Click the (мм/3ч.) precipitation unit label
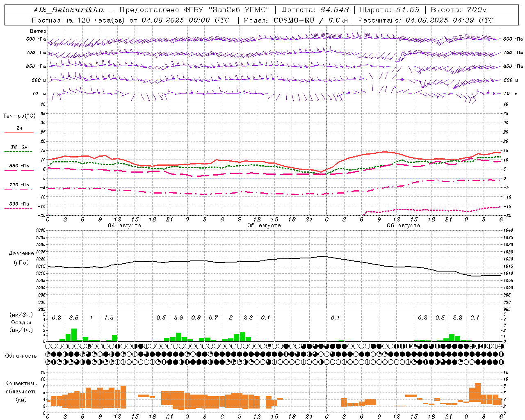This screenshot has width=525, height=420. pyautogui.click(x=21, y=315)
